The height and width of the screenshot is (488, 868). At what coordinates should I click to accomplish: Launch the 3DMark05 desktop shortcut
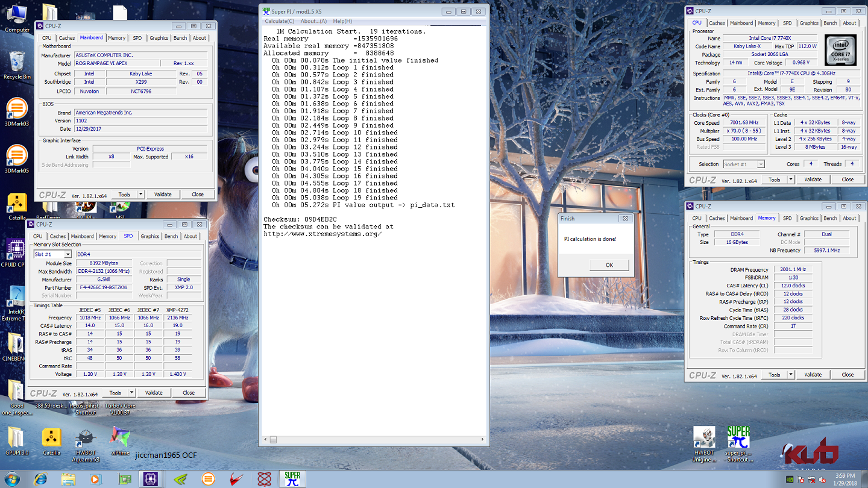pos(17,160)
